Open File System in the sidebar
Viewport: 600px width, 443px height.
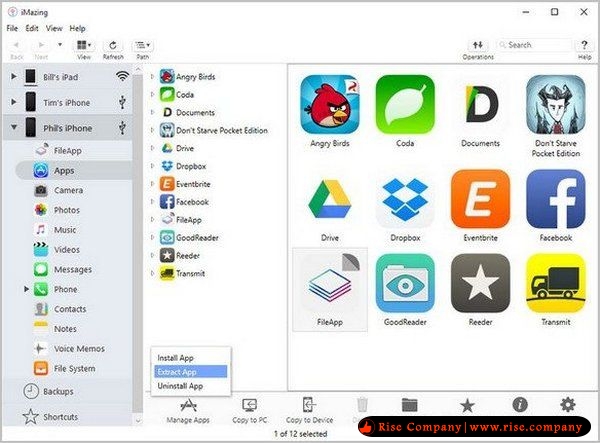click(x=74, y=369)
